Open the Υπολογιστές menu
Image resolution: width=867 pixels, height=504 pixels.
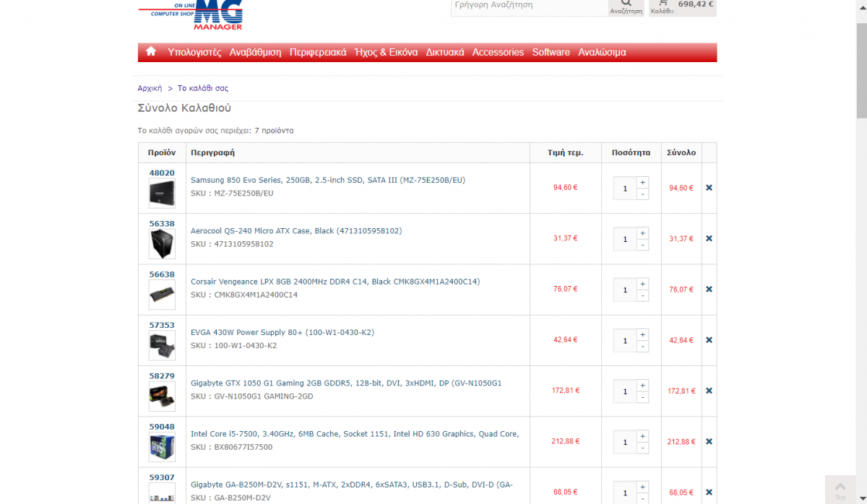tap(194, 52)
